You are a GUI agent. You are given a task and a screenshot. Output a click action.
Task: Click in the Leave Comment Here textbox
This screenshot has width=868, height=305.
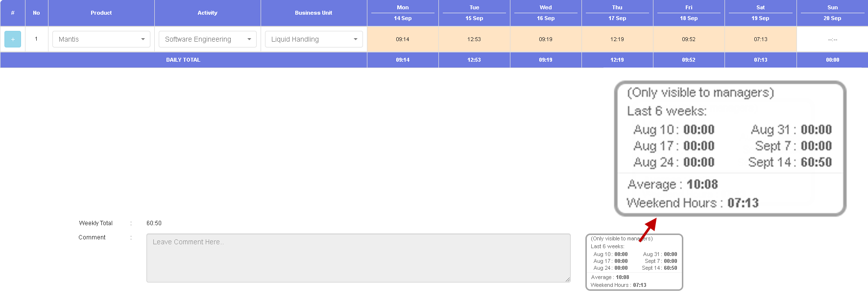pos(358,258)
